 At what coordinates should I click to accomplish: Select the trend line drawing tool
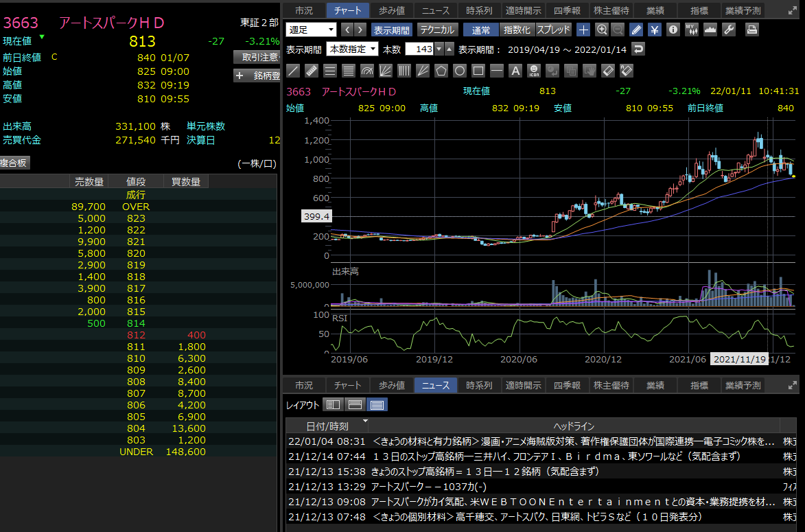pyautogui.click(x=293, y=71)
